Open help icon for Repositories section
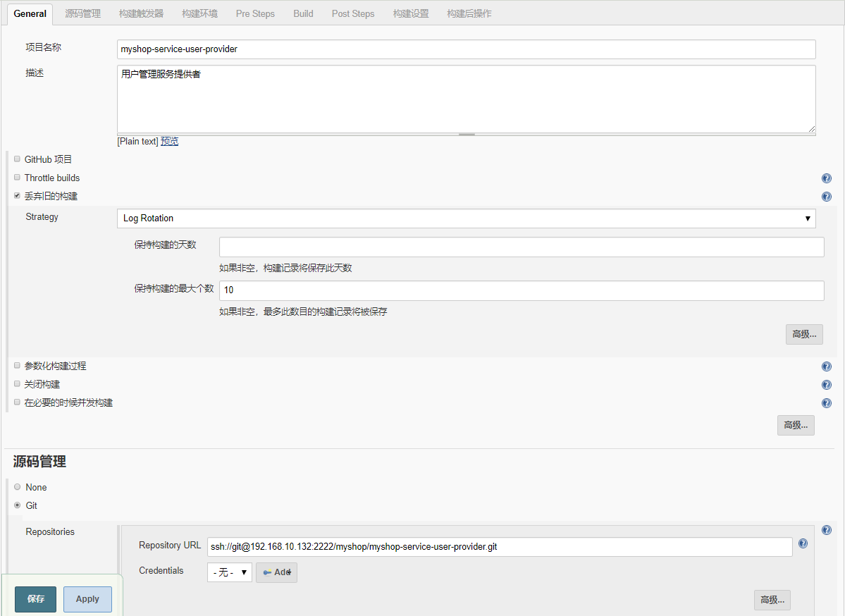This screenshot has width=845, height=616. 826,530
